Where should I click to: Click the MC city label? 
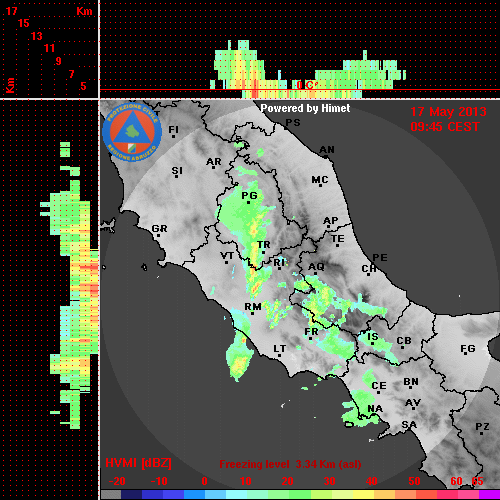pyautogui.click(x=320, y=180)
